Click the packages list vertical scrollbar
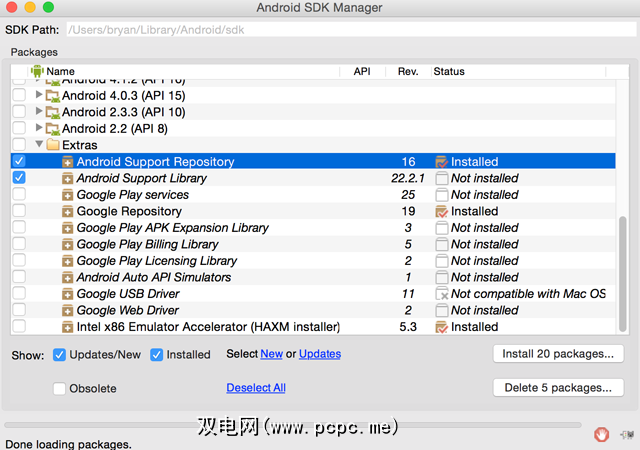640x450 pixels. pyautogui.click(x=623, y=270)
